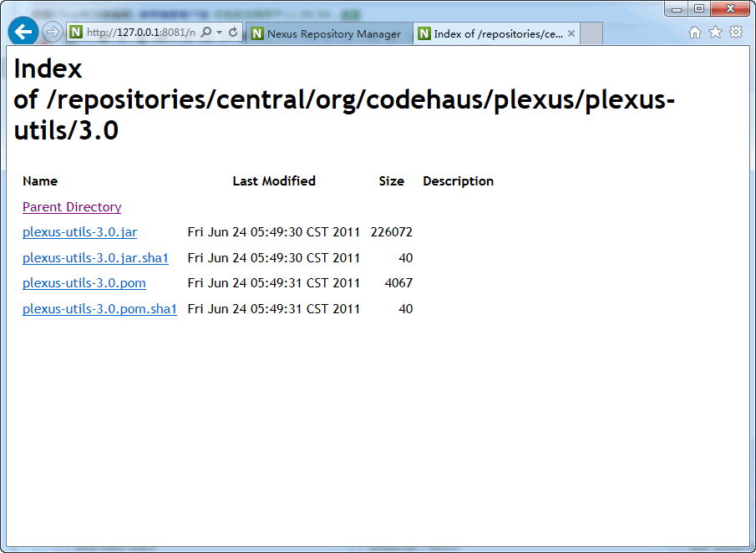Go back with the browser Back arrow
The image size is (756, 553).
[23, 32]
